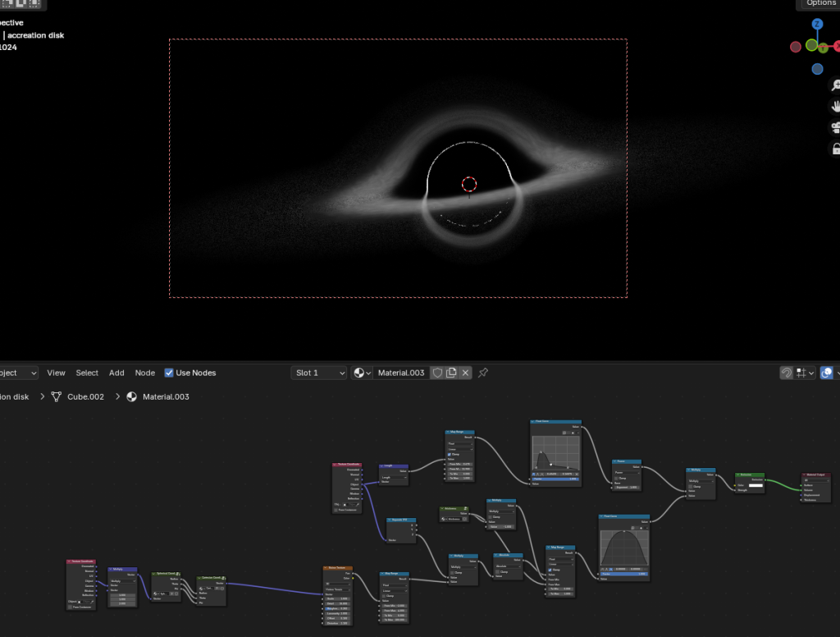This screenshot has width=840, height=637.
Task: Open the All target dropdown in Material Output
Action: point(816,480)
